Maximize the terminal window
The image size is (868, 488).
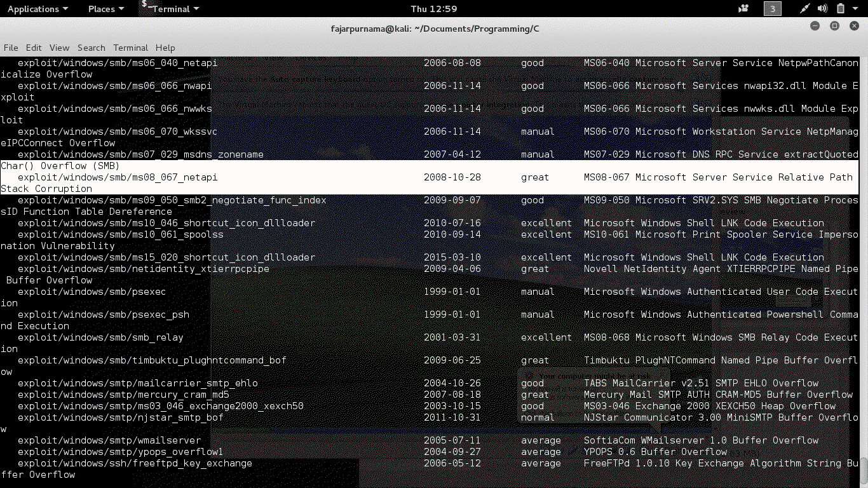(835, 26)
